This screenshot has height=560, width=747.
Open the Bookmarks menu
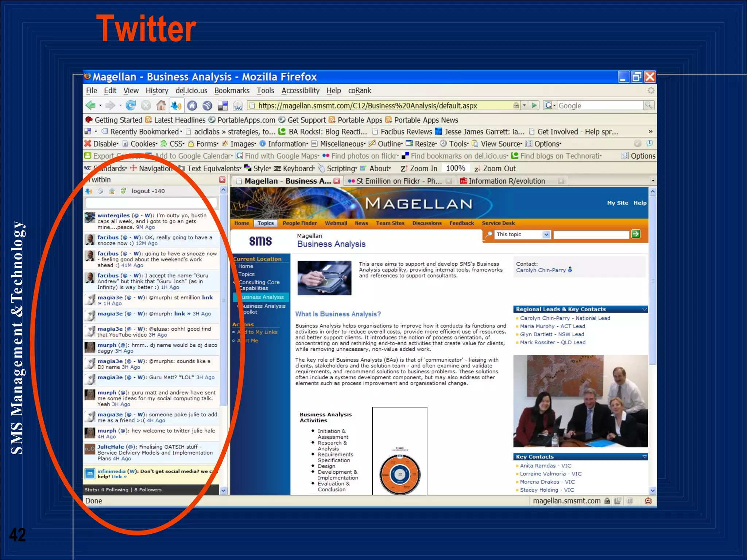tap(232, 90)
